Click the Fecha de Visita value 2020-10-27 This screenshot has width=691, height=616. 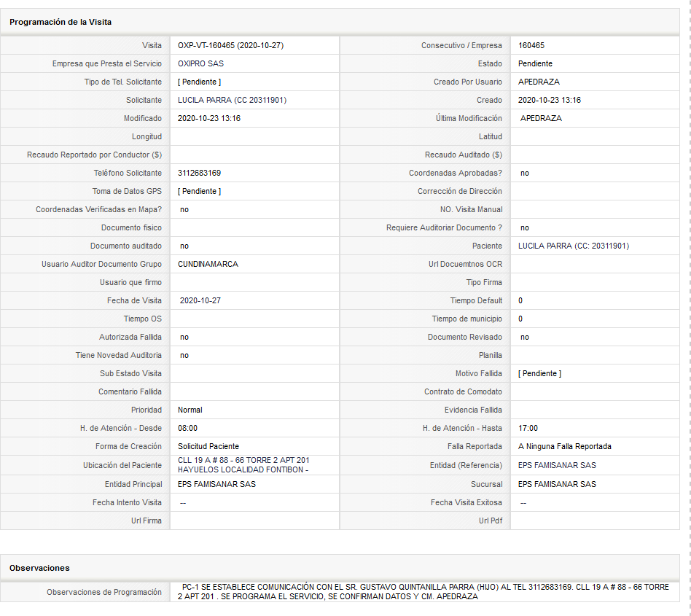tap(200, 300)
